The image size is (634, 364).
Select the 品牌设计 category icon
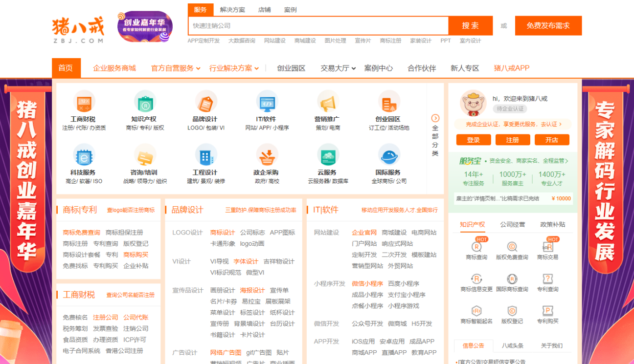coord(206,102)
